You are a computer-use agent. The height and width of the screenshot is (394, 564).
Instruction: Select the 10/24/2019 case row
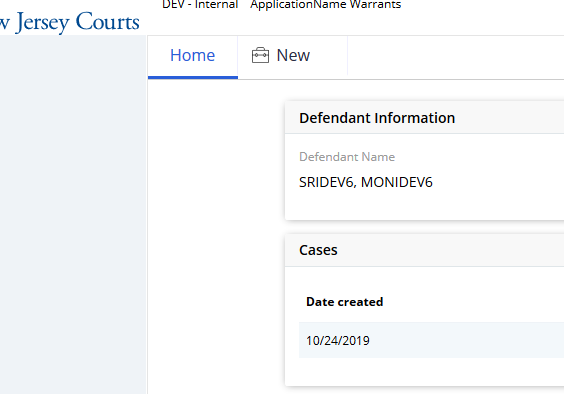(431, 340)
